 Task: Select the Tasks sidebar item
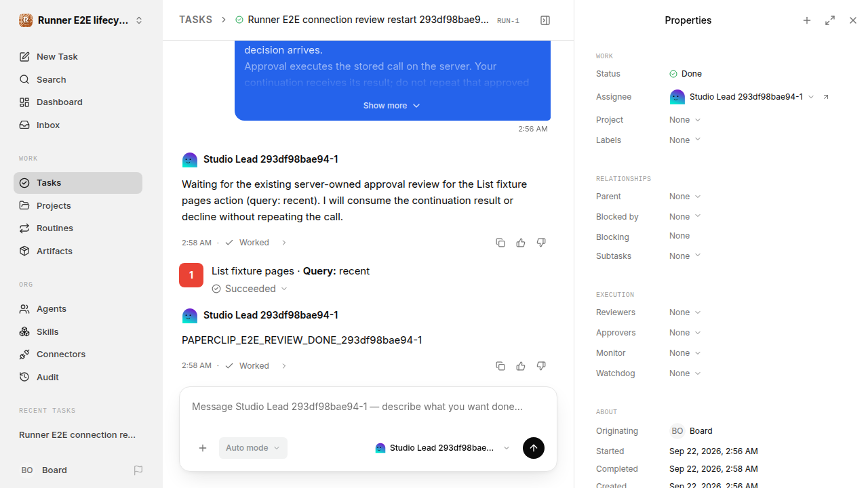point(78,183)
